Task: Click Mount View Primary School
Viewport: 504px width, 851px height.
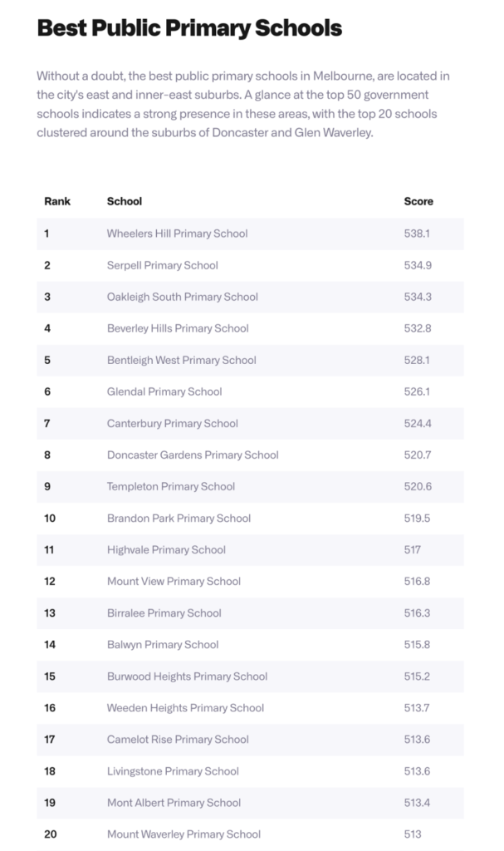Action: point(174,581)
